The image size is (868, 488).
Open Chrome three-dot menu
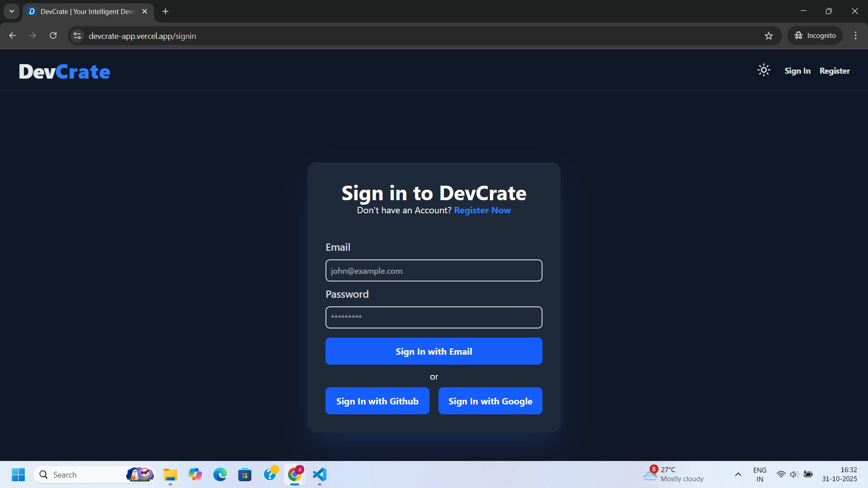(855, 36)
